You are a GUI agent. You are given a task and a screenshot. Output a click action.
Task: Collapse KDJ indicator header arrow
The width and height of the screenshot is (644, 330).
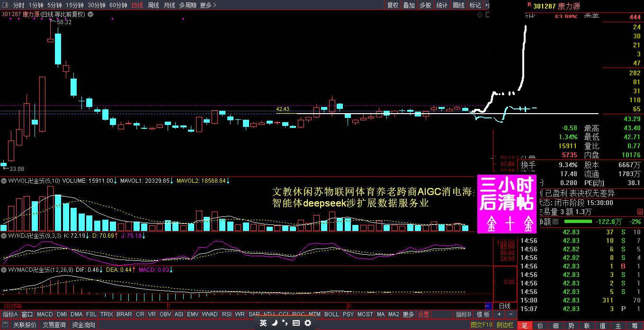(x=3, y=235)
